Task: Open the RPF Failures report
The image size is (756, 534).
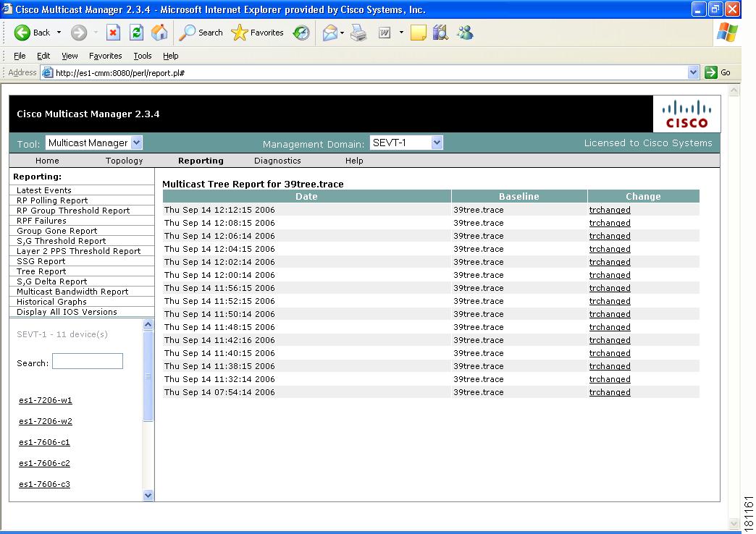Action: [x=41, y=221]
